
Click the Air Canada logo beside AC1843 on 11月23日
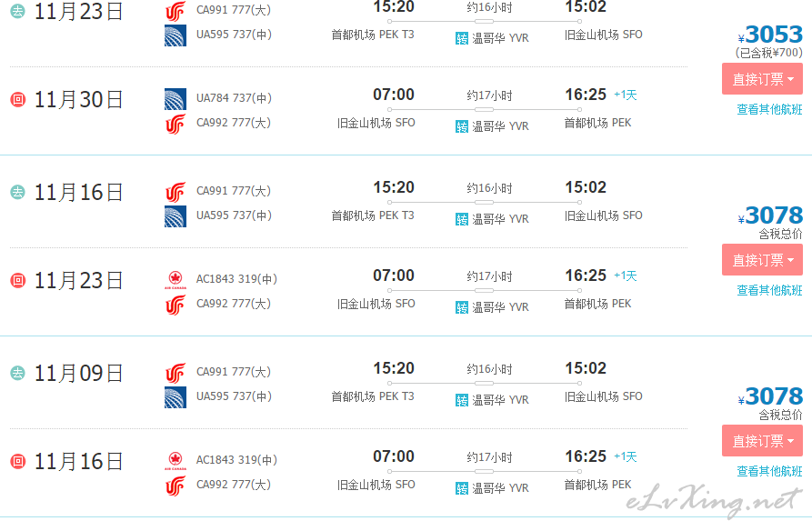tap(175, 280)
